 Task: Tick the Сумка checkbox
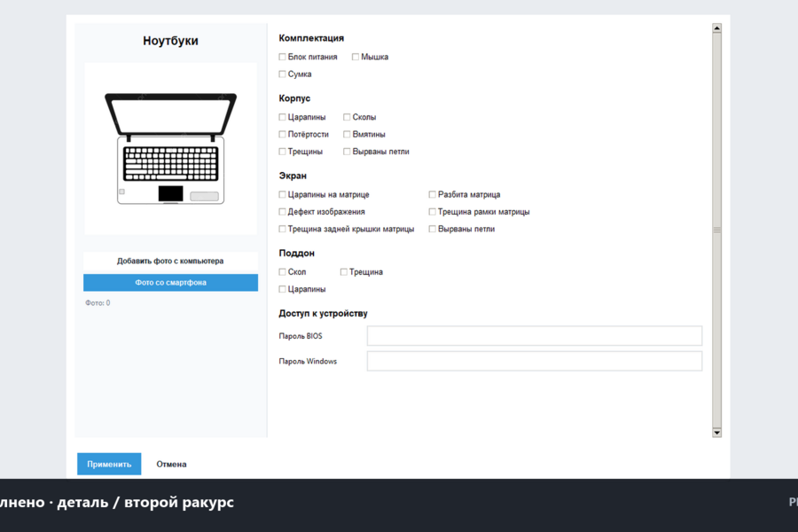click(x=282, y=74)
